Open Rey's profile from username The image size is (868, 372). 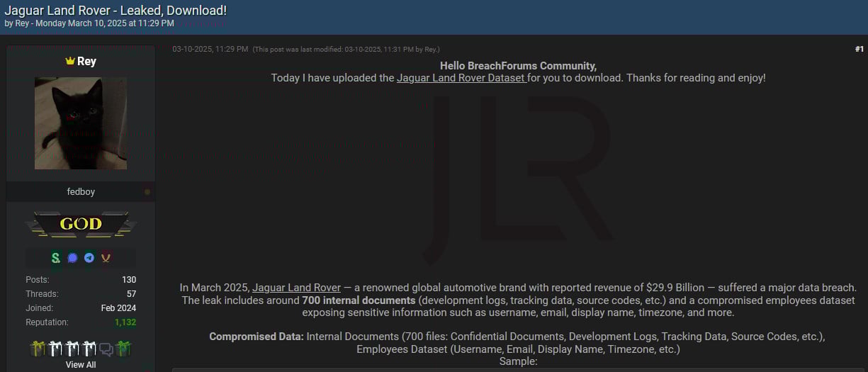pos(86,62)
